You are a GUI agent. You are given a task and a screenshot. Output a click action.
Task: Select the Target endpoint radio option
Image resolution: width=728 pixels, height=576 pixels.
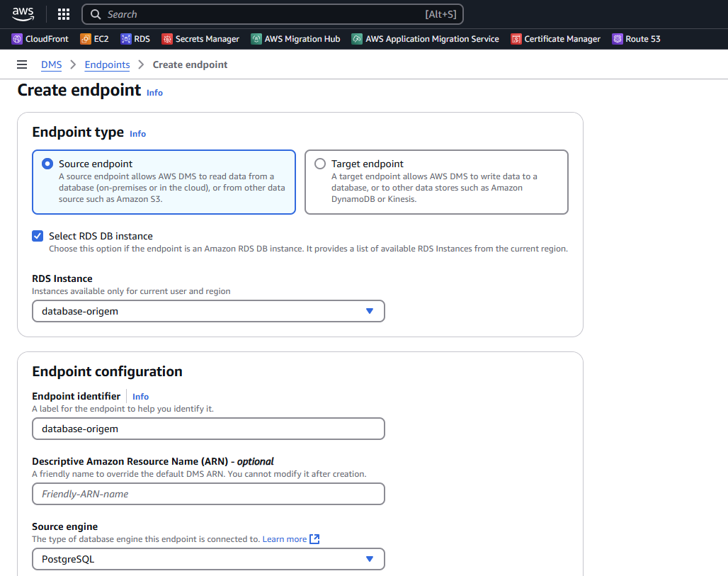(320, 164)
